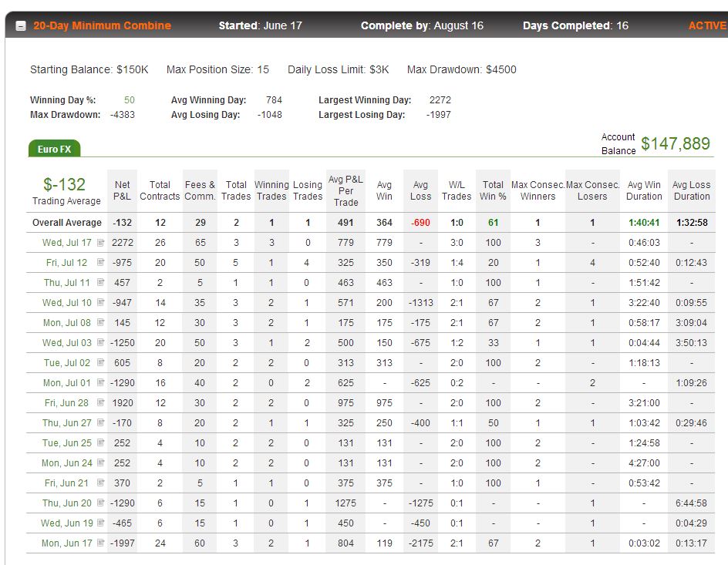
Task: Click the Avg Win Duration column header
Action: pos(643,190)
